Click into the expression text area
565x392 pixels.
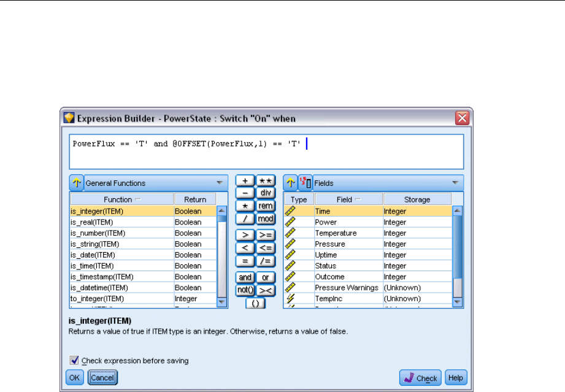pyautogui.click(x=266, y=152)
